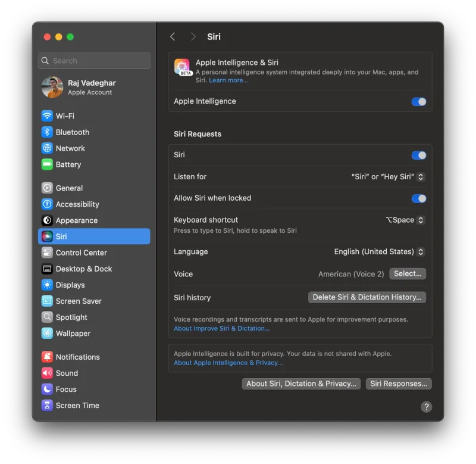Screen dimensions: 476x464
Task: Select Screen Saver label in sidebar
Action: point(79,301)
